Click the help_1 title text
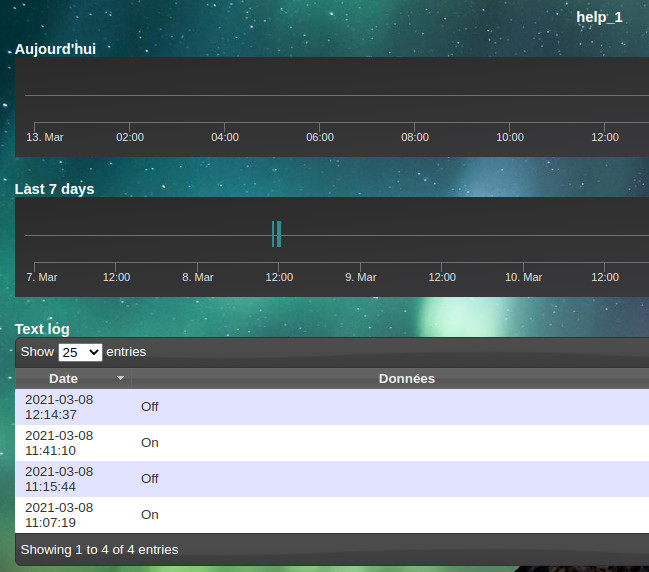This screenshot has height=572, width=649. pos(599,17)
